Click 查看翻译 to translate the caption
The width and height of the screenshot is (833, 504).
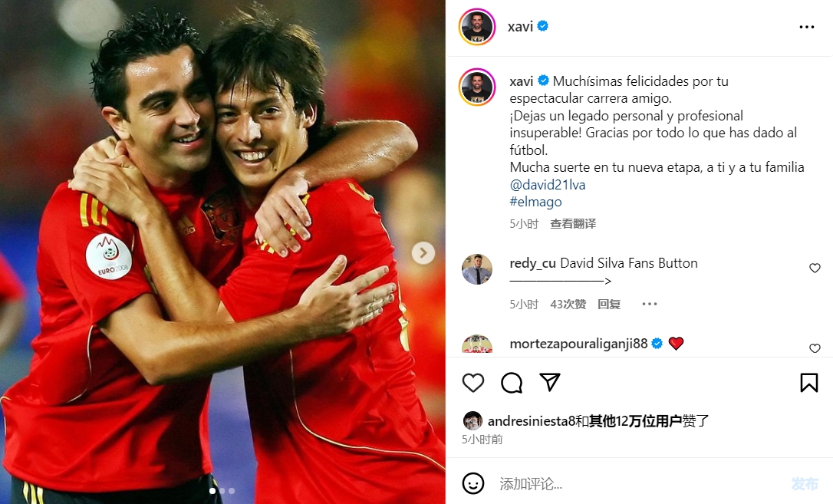tap(573, 224)
